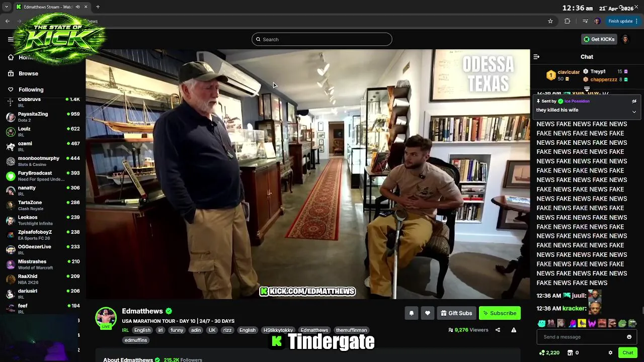
Task: Click the Gift Subs button
Action: [456, 313]
